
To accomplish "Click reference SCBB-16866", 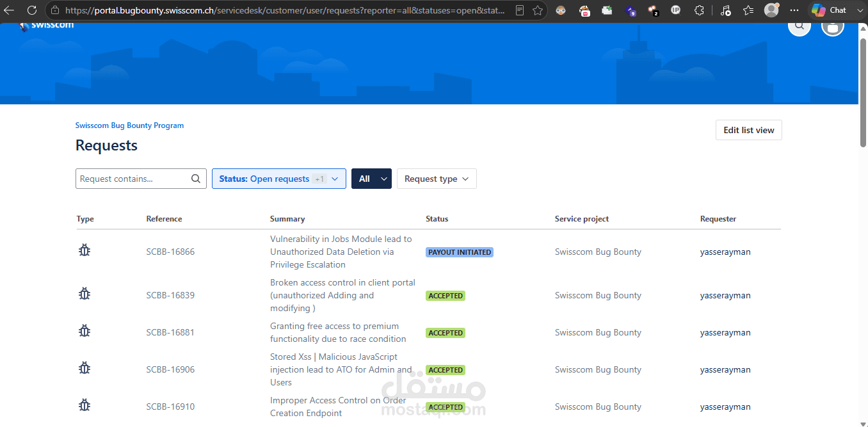I will point(170,252).
